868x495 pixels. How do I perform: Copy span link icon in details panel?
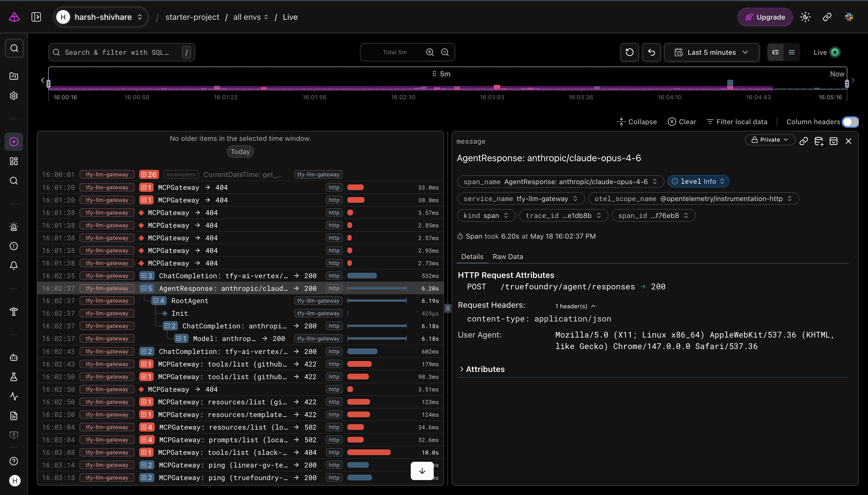pos(804,141)
